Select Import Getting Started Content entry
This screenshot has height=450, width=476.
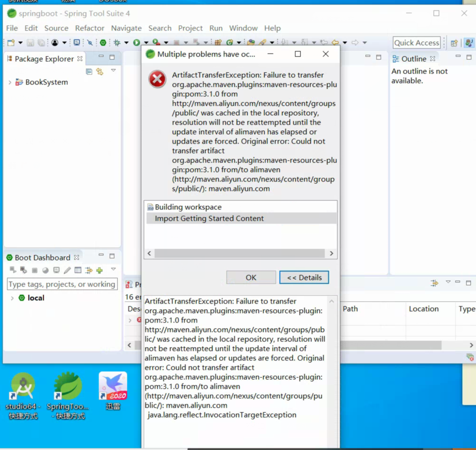point(209,218)
